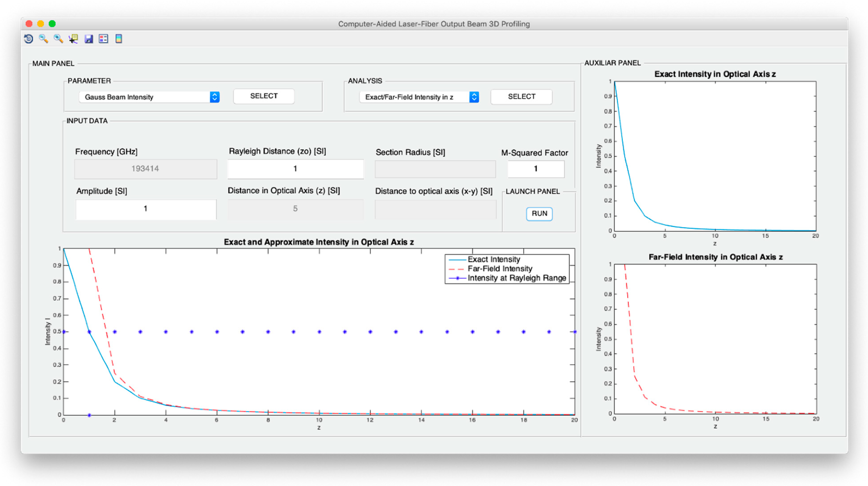This screenshot has height=486, width=868.
Task: Select the Zoom Out magnifier tool
Action: [x=43, y=39]
